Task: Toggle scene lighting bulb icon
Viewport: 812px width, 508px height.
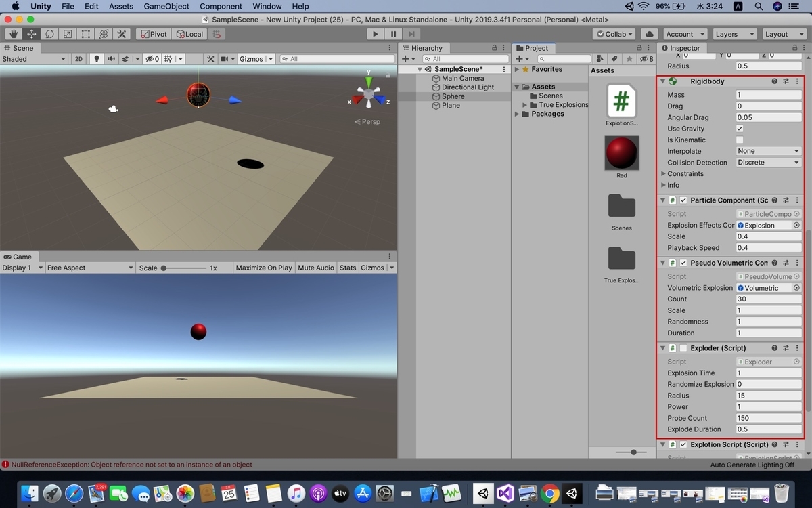Action: (x=97, y=59)
